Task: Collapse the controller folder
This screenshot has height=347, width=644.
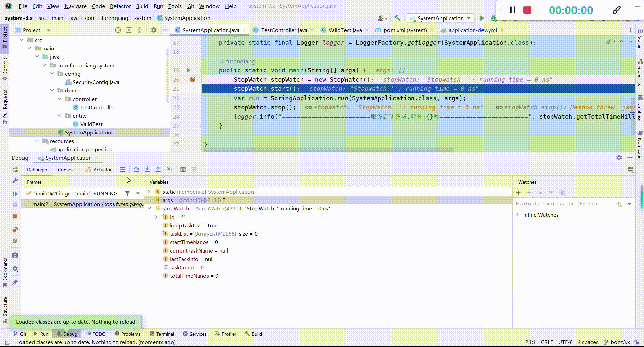Action: 59,99
